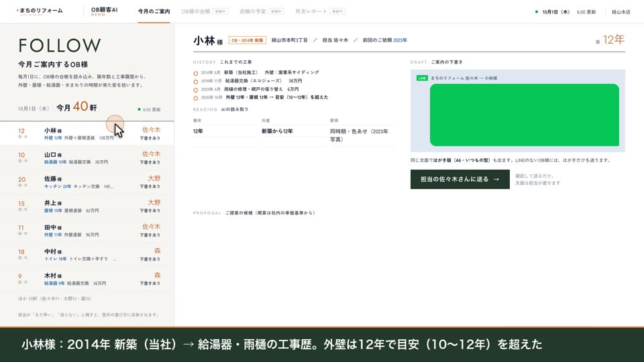The width and height of the screenshot is (644, 362).
Task: Click the 2014年6月 history circle marker
Action: click(195, 74)
